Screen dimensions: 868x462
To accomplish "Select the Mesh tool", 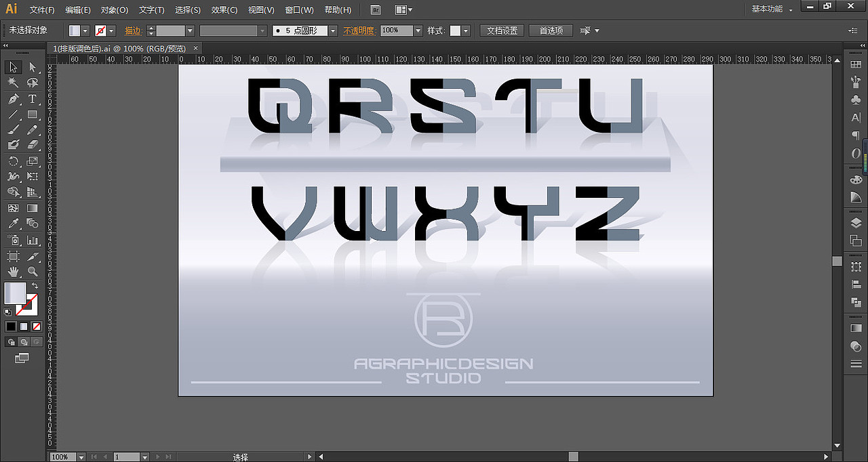I will click(13, 208).
